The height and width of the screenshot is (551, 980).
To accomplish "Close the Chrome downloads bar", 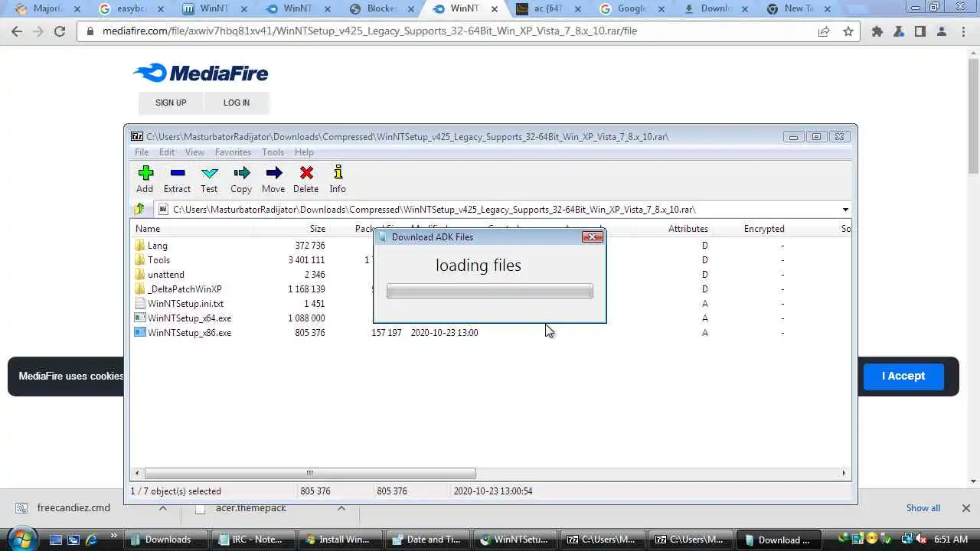I will (x=965, y=508).
